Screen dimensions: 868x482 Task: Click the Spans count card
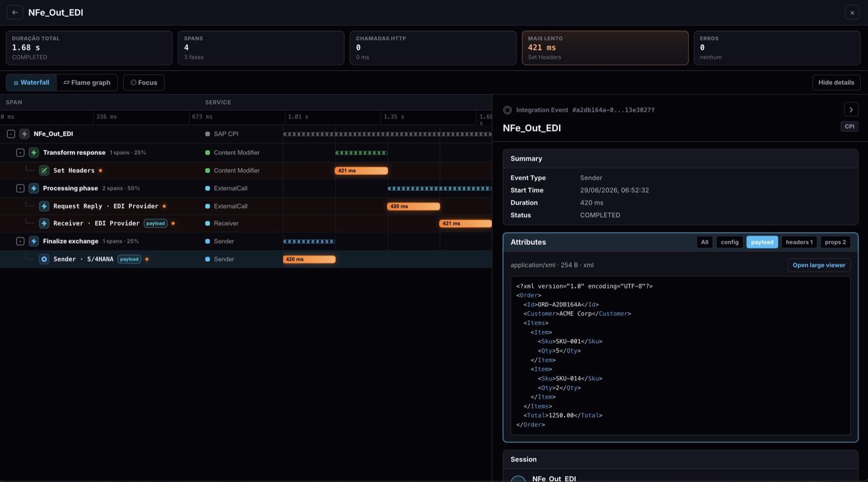(x=261, y=48)
